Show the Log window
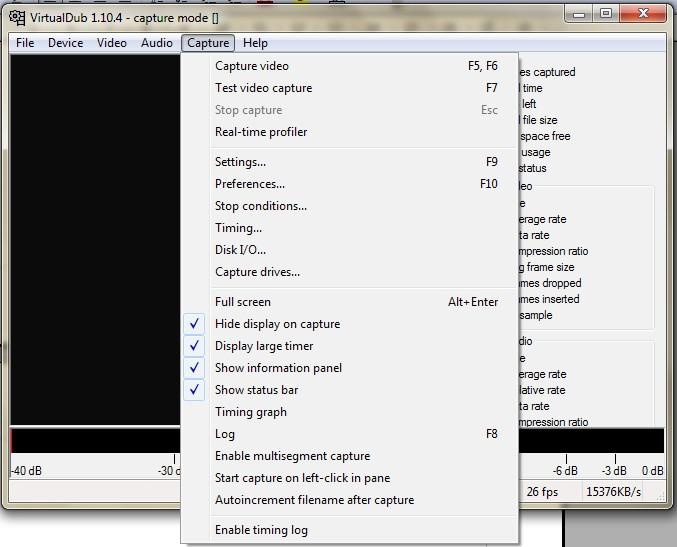This screenshot has width=677, height=547. click(x=350, y=434)
